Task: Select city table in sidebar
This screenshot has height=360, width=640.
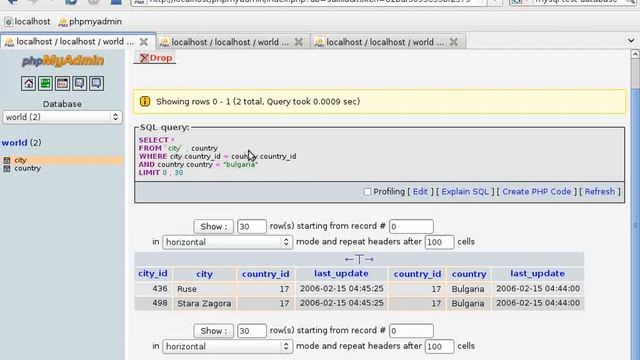Action: (x=20, y=160)
